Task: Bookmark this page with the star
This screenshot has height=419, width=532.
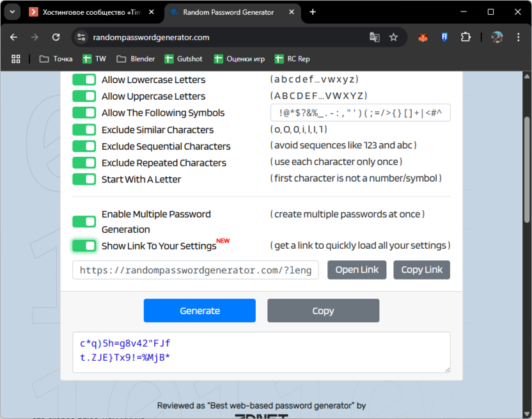Action: tap(394, 37)
